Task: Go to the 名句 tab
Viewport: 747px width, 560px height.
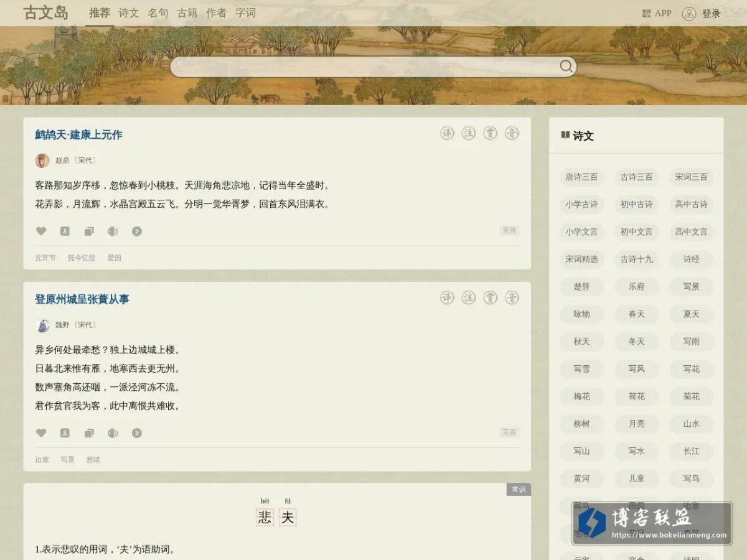Action: 158,13
